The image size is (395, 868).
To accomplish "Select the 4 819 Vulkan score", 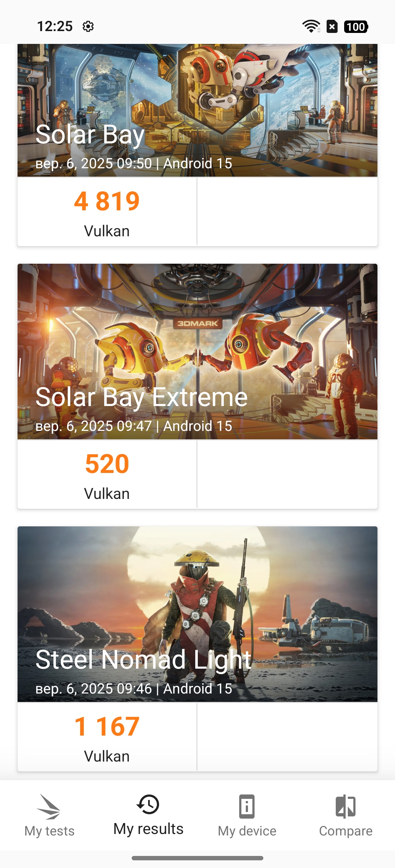I will [x=107, y=201].
